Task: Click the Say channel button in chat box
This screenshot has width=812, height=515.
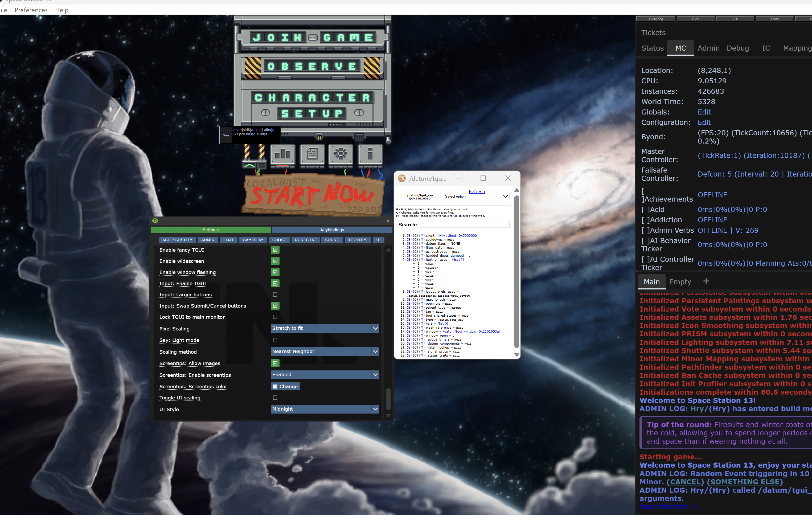Action: coord(226,135)
